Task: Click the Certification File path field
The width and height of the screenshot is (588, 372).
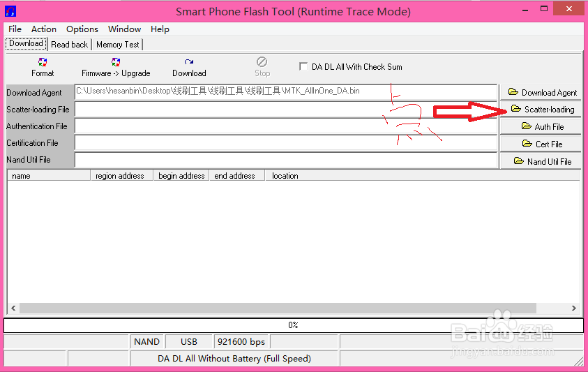Action: coord(286,143)
